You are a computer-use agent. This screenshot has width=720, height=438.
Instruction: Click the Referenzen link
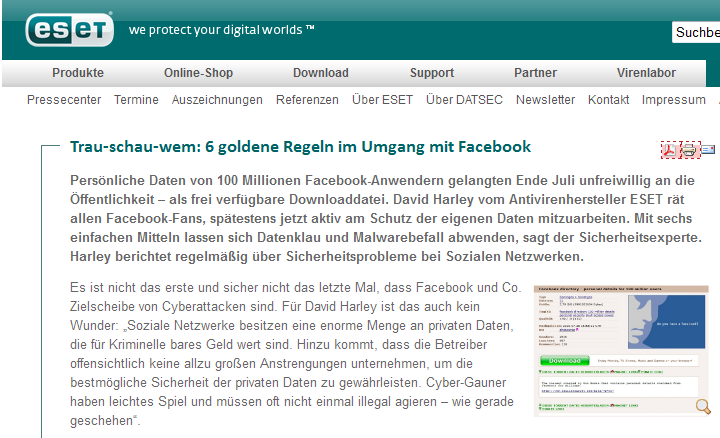point(307,100)
